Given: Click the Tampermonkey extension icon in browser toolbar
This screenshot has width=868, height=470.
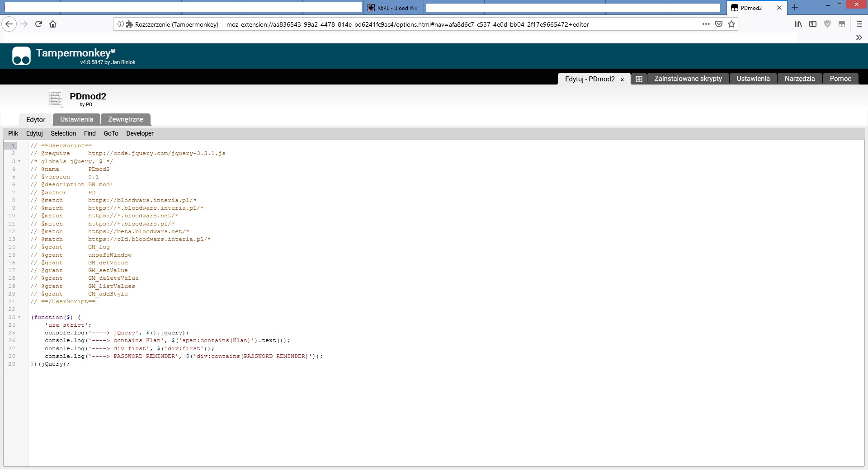Looking at the screenshot, I should point(842,24).
